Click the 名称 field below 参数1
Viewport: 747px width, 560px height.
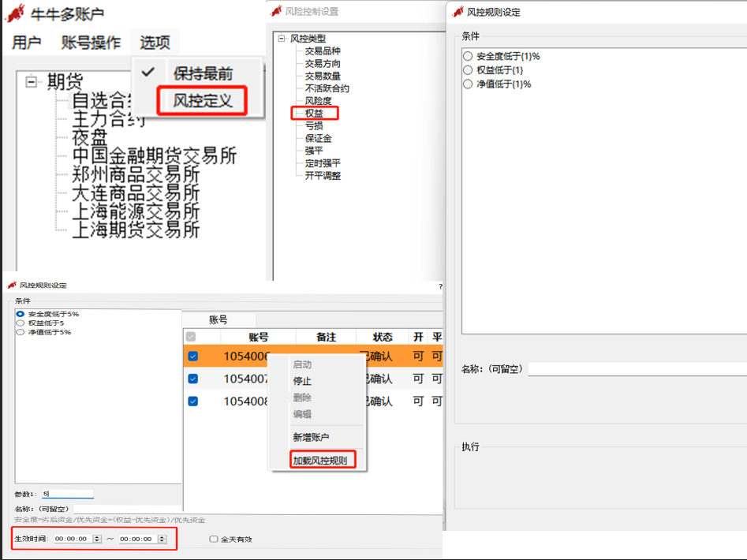click(128, 509)
